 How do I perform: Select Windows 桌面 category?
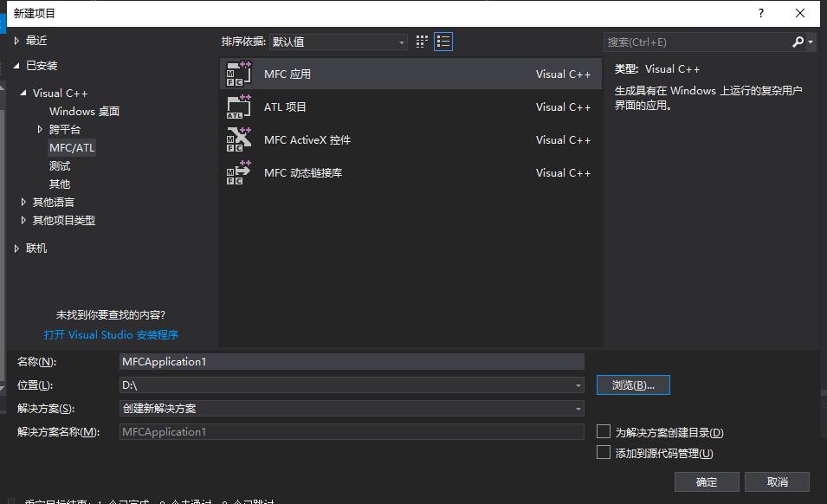click(84, 111)
